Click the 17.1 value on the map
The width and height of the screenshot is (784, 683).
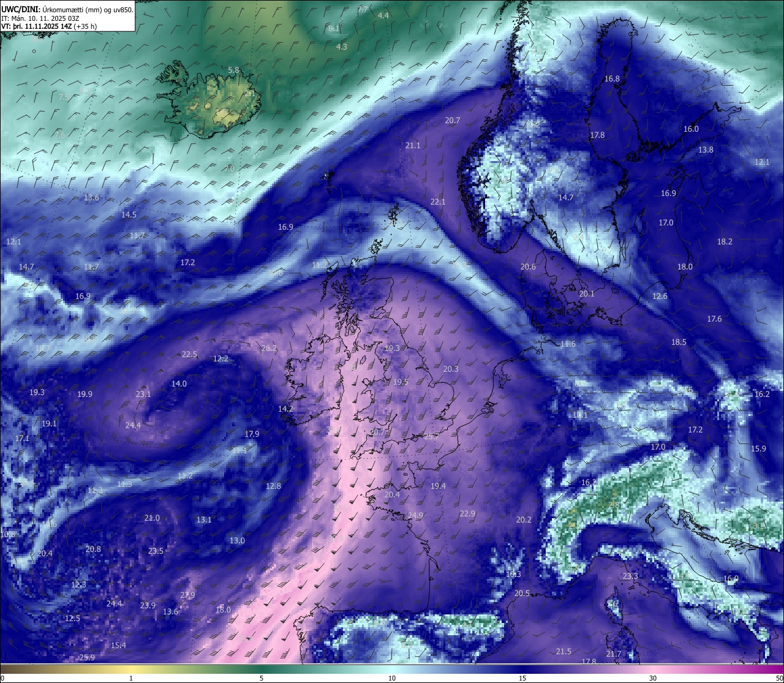click(x=22, y=438)
